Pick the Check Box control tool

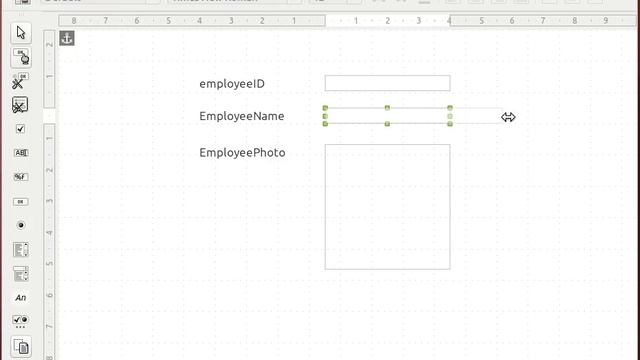(x=21, y=129)
